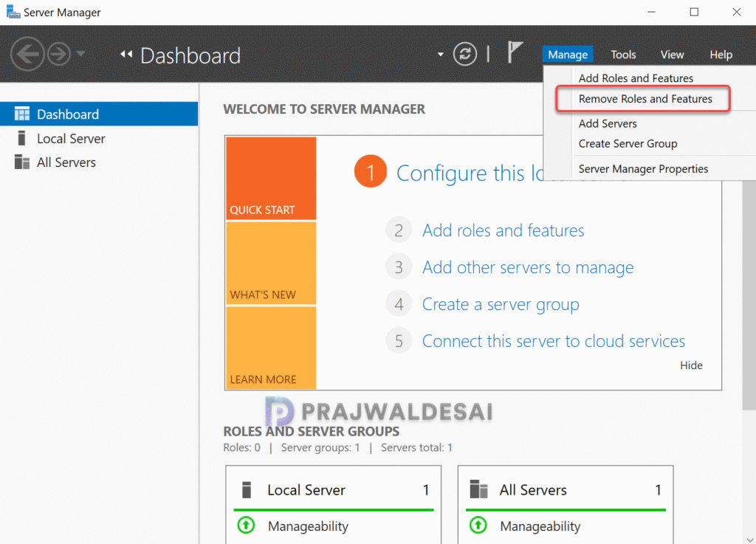Click the servers icon on All Servers tile
The image size is (756, 544).
tap(478, 489)
